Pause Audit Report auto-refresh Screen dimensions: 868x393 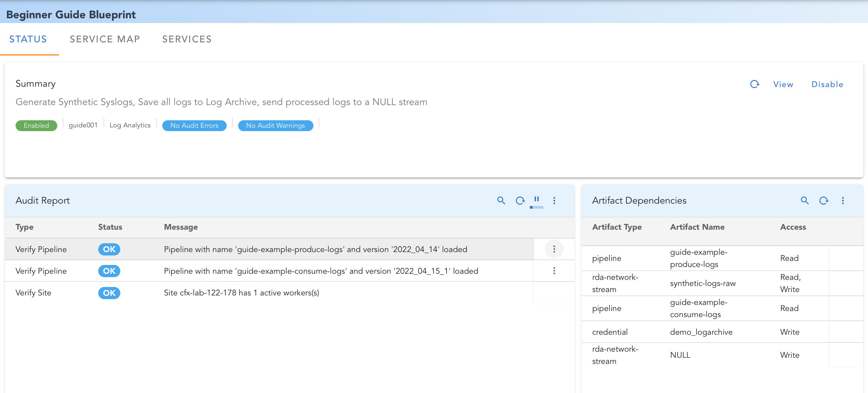click(x=537, y=199)
